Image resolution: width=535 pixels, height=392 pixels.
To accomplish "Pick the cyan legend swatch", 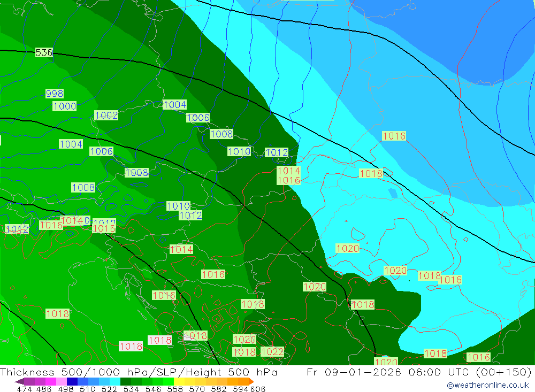I will [115, 381].
